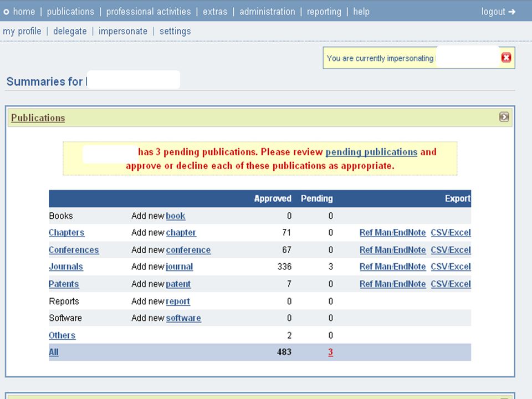Image resolution: width=532 pixels, height=399 pixels.
Task: Select the total approved count 483
Action: [x=284, y=352]
